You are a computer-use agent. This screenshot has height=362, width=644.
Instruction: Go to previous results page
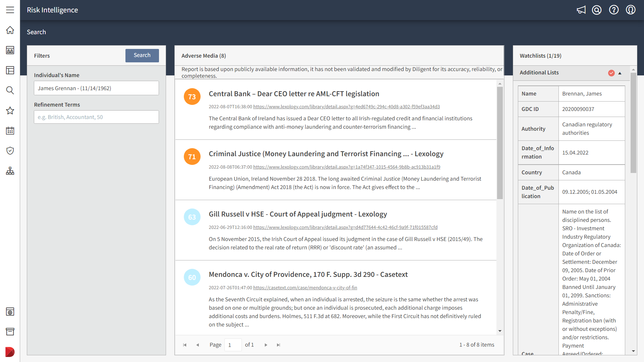(198, 345)
